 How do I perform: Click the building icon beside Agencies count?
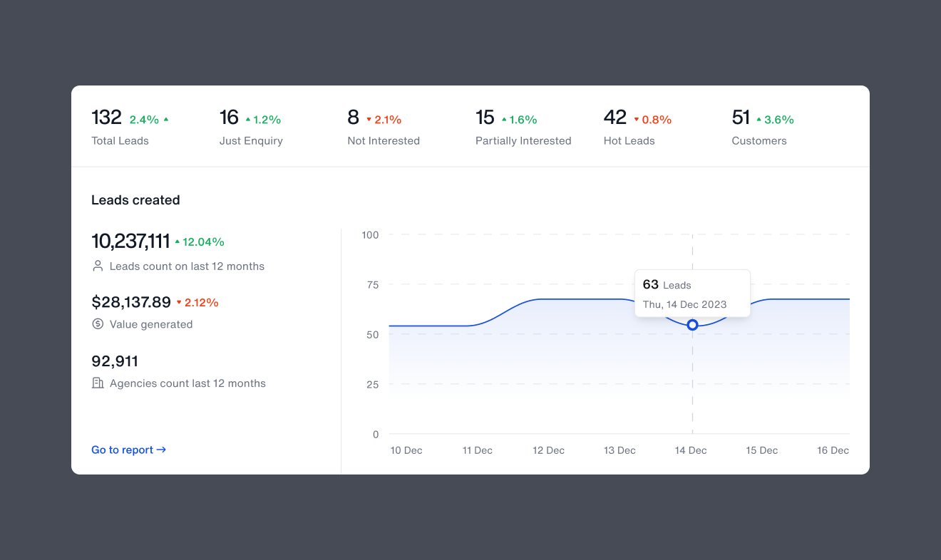(98, 383)
